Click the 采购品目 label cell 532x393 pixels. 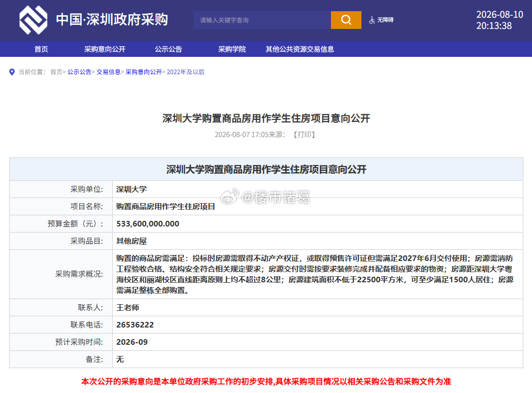pos(61,241)
